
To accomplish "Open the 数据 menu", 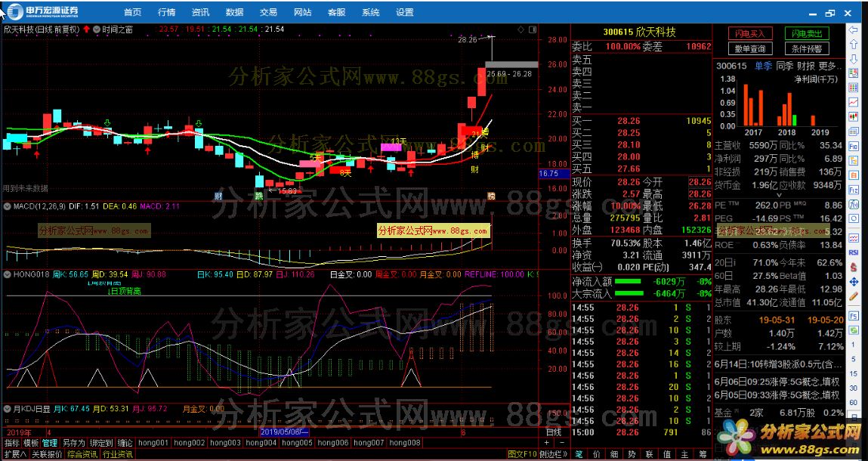I will (235, 11).
